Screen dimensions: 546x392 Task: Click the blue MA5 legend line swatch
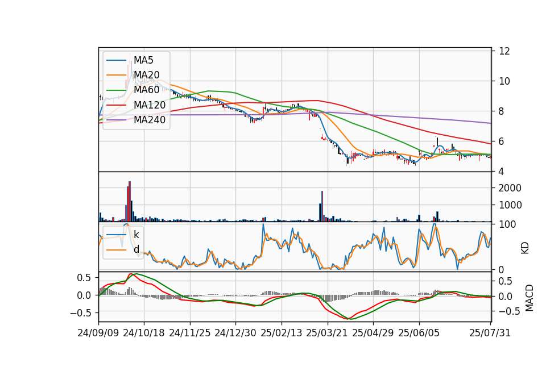point(116,60)
